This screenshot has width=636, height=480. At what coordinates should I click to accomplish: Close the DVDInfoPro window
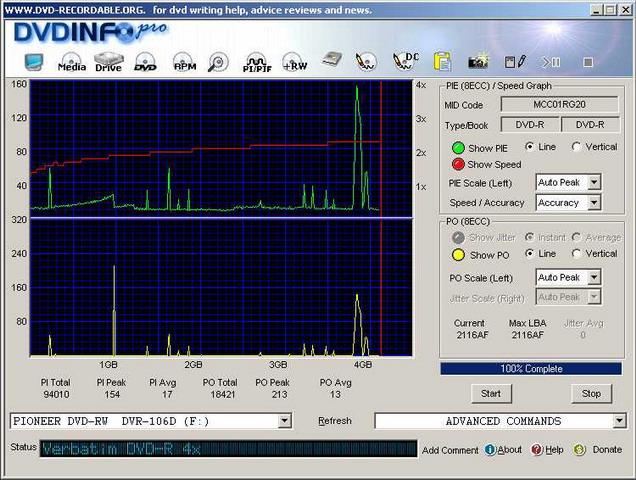point(626,10)
